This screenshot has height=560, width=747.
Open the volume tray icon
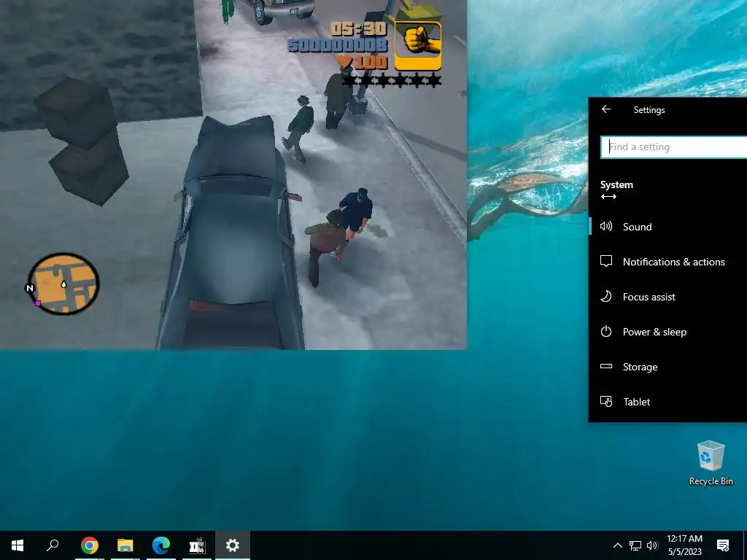(x=652, y=545)
